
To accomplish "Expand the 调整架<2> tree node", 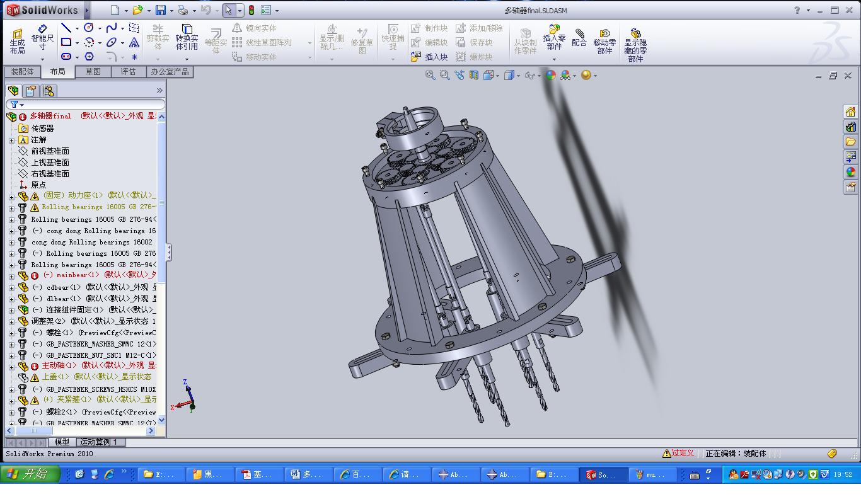I will tap(11, 321).
